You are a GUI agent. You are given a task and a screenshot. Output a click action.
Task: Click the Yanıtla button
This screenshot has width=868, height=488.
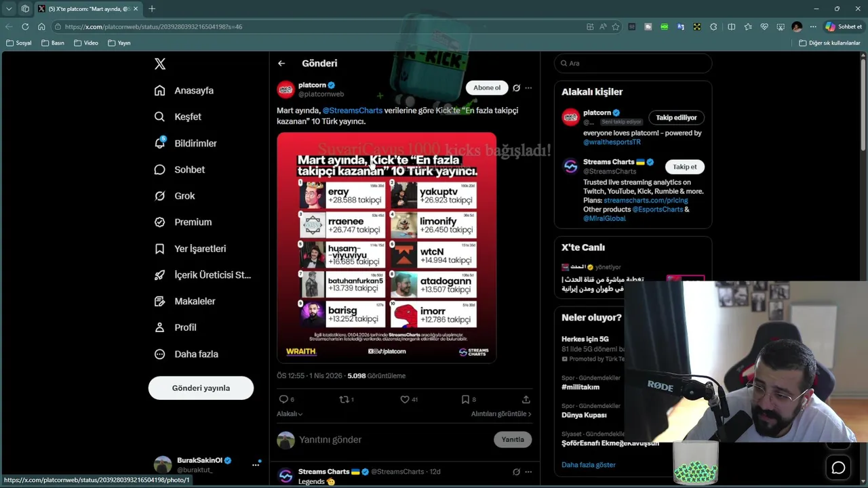click(513, 439)
